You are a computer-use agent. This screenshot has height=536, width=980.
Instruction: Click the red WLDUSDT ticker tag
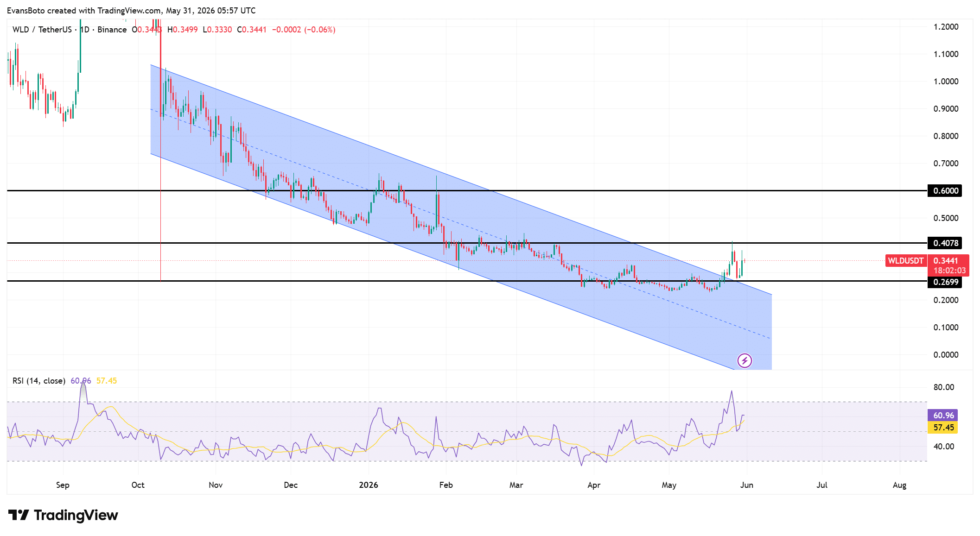coord(906,261)
